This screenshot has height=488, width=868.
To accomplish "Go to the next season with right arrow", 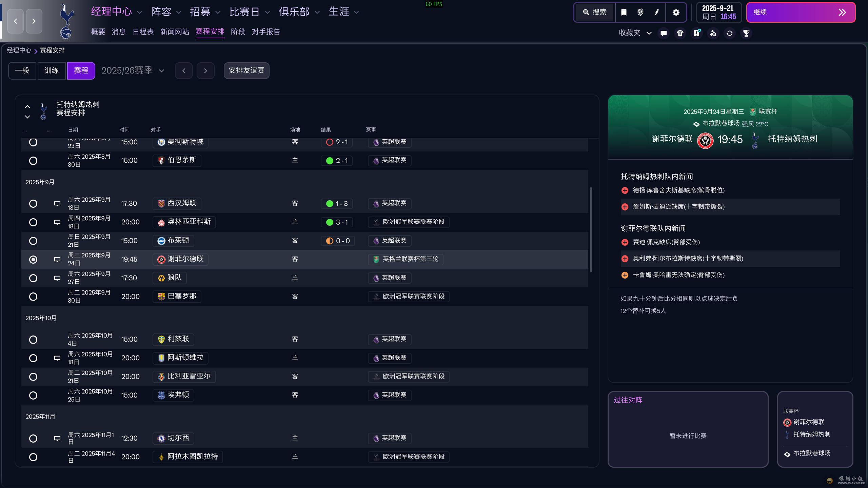I will tap(205, 70).
